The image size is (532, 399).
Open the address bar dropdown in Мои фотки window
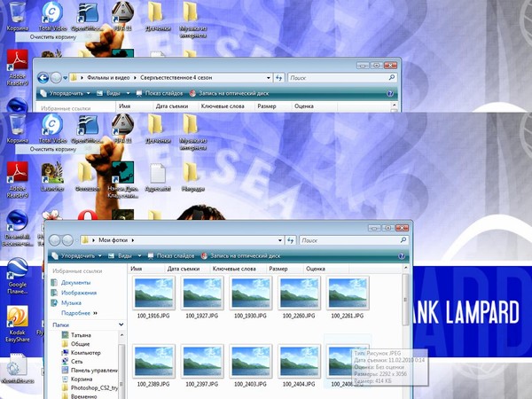click(280, 240)
